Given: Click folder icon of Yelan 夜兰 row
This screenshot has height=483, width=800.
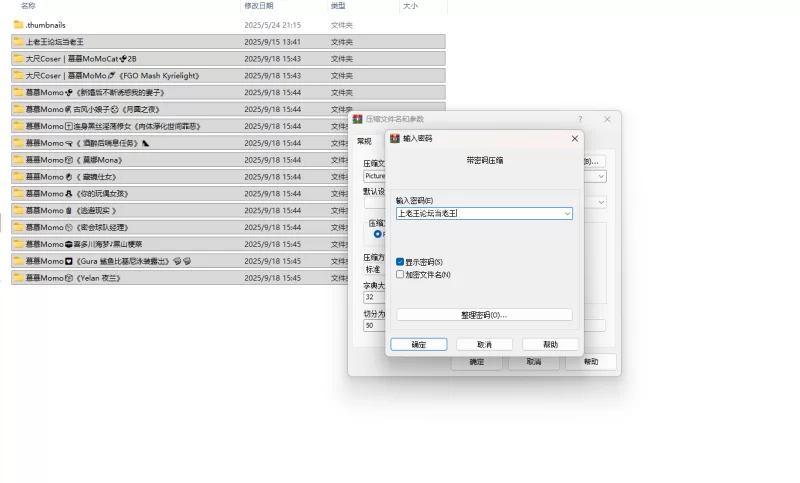Looking at the screenshot, I should [x=18, y=277].
